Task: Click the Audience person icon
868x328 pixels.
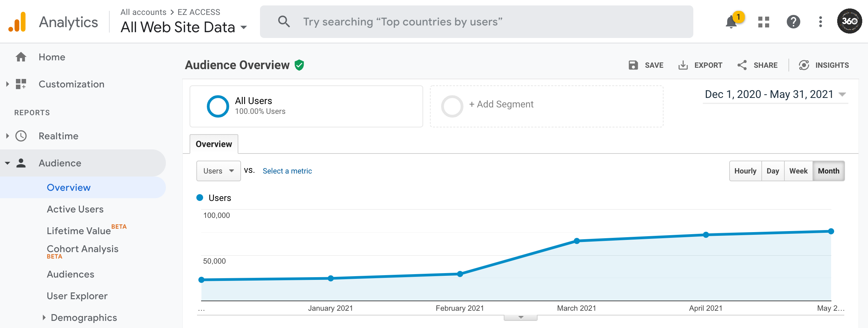Action: [x=21, y=163]
